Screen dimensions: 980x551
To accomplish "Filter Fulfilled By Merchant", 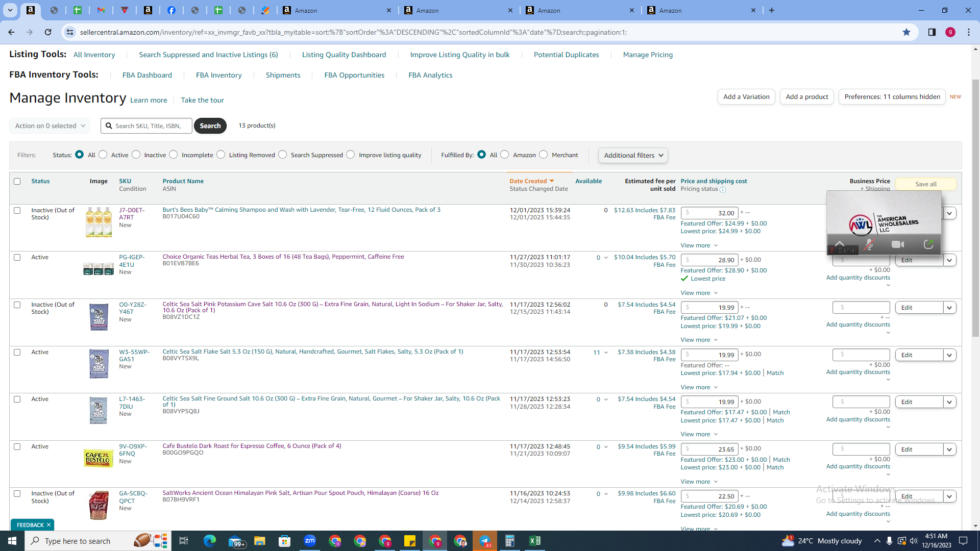I will tap(544, 155).
